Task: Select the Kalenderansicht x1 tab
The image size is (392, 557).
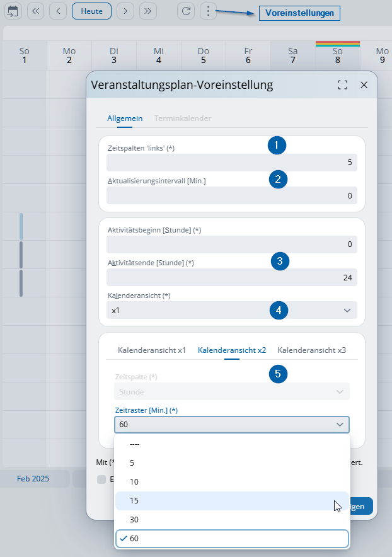Action: point(151,350)
